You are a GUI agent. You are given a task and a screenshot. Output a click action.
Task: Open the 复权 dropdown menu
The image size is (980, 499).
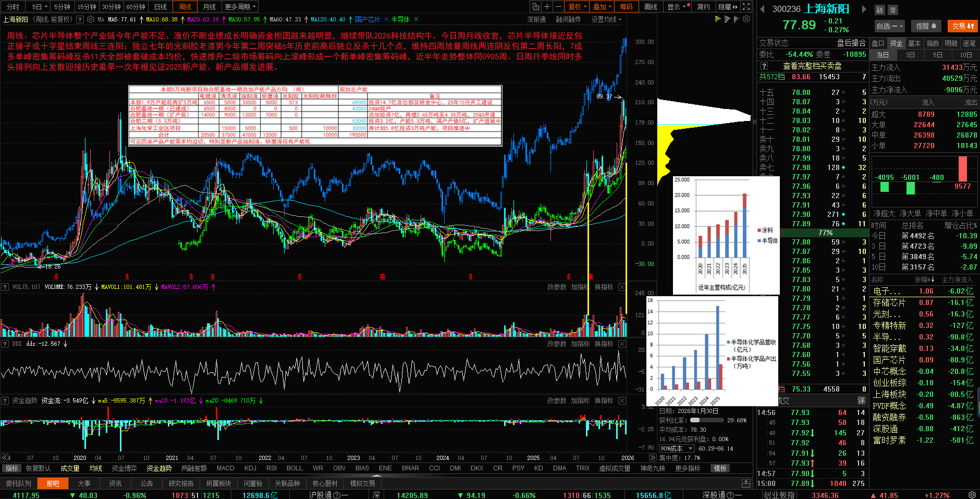pyautogui.click(x=578, y=7)
